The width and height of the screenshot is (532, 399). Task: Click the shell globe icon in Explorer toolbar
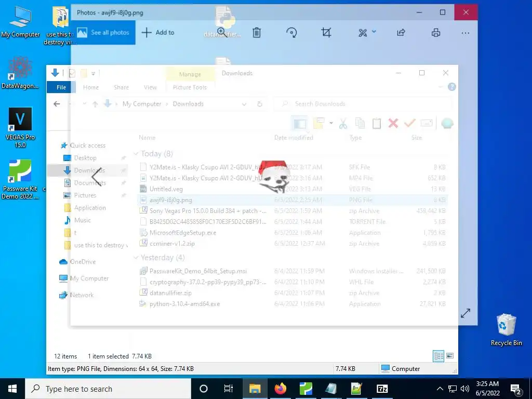[x=447, y=124]
